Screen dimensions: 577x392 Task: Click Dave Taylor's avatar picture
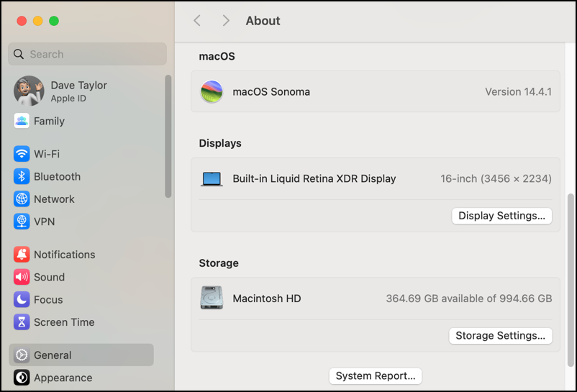click(x=29, y=91)
